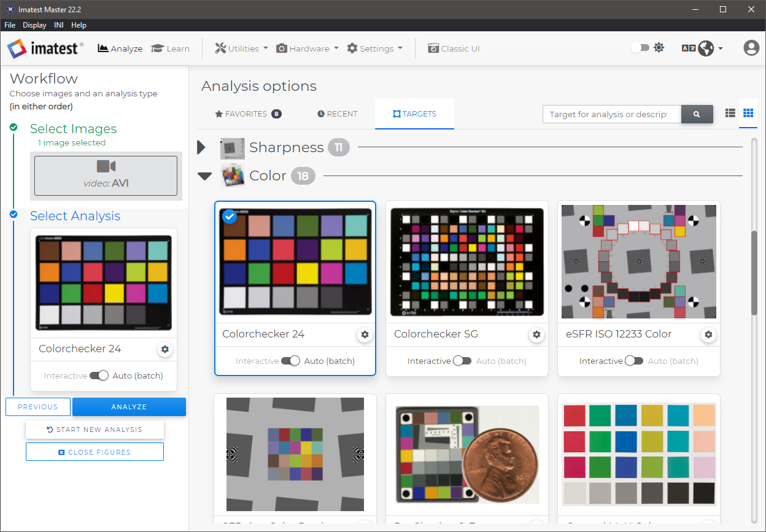Select the gray SFRplus color chart thumbnail
This screenshot has width=766, height=532.
click(295, 454)
